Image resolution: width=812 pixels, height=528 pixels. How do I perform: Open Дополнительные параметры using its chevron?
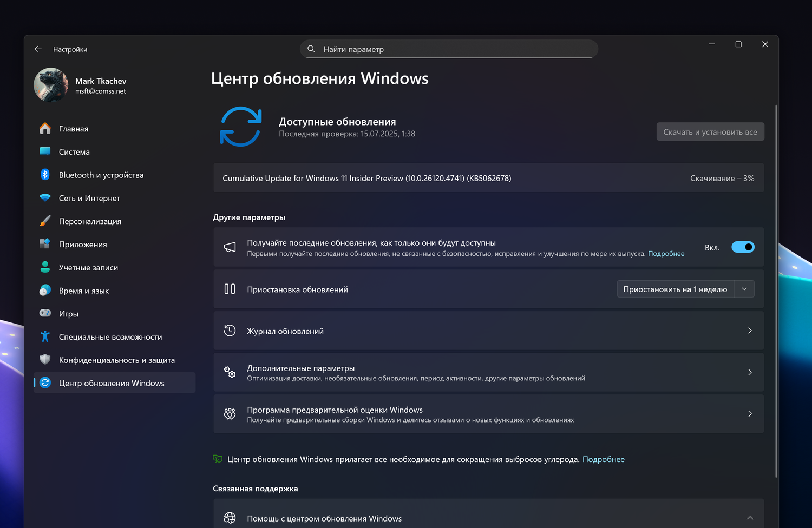[x=750, y=372]
